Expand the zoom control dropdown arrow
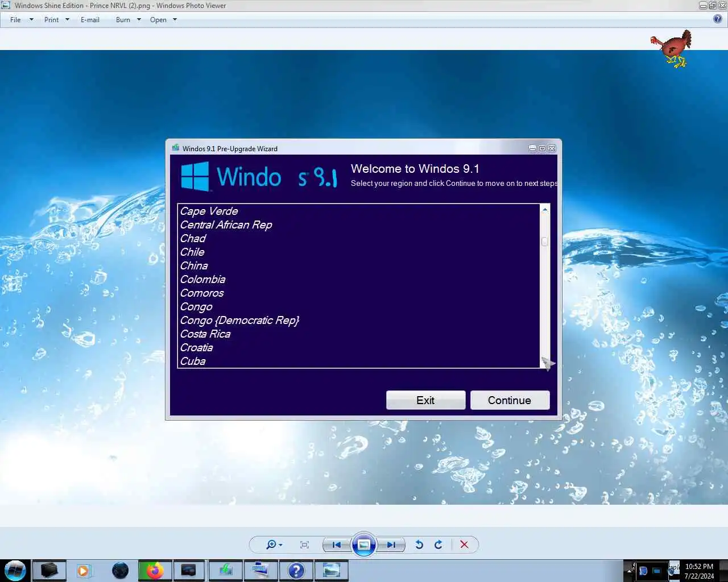Screen dimensions: 728x582 (x=280, y=545)
